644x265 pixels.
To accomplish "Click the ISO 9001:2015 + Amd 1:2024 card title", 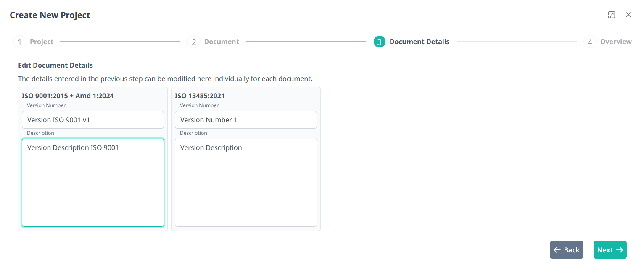I will tap(68, 96).
